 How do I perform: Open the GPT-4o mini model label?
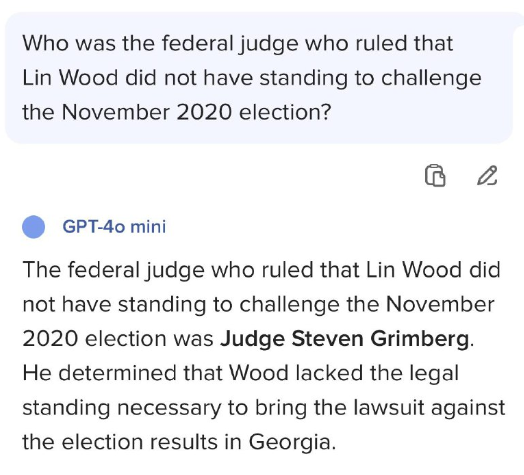(x=114, y=227)
